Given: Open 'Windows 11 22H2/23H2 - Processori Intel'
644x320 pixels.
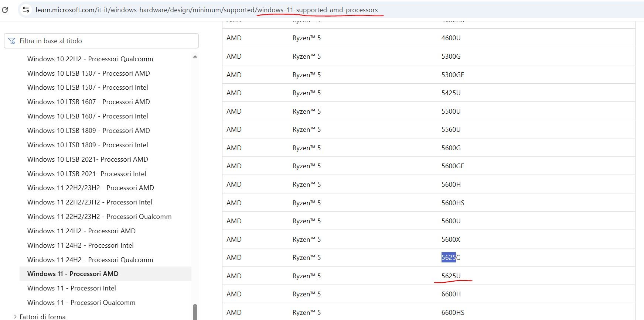Looking at the screenshot, I should (90, 202).
